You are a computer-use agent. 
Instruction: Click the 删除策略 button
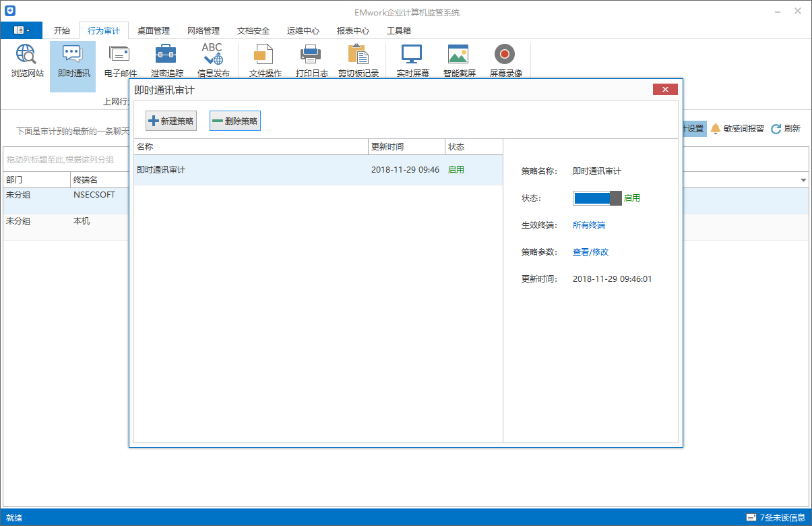[235, 121]
